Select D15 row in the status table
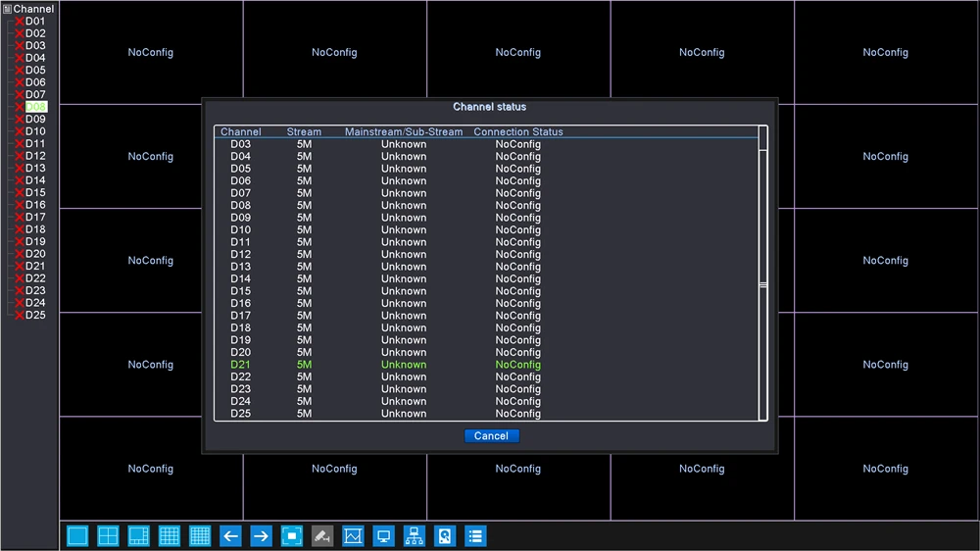The height and width of the screenshot is (551, 980). tap(486, 291)
